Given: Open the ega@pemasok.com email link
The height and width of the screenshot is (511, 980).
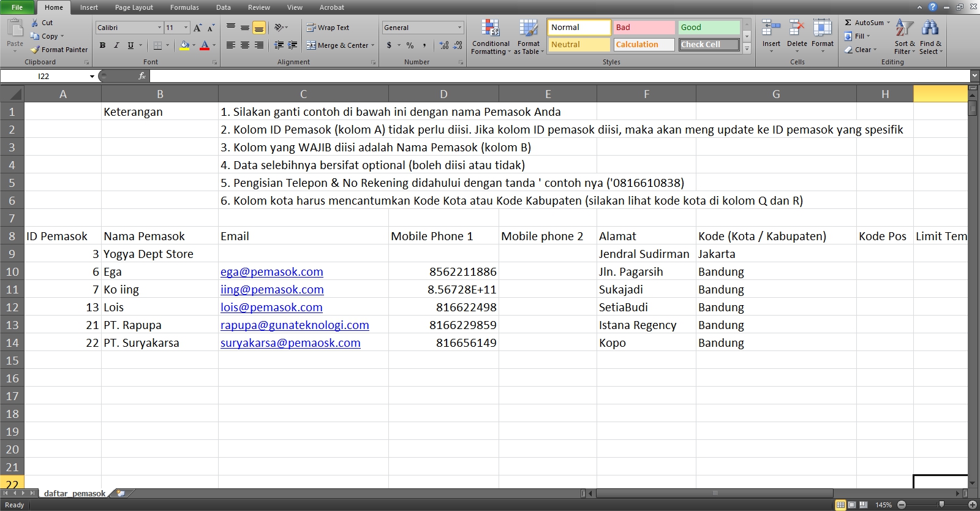Looking at the screenshot, I should pos(271,272).
